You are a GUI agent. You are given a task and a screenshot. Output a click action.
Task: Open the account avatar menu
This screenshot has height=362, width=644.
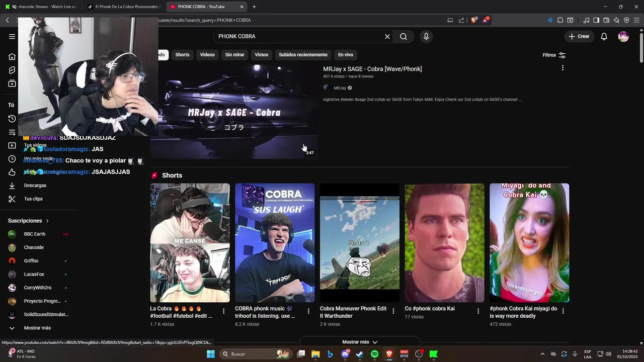[623, 36]
